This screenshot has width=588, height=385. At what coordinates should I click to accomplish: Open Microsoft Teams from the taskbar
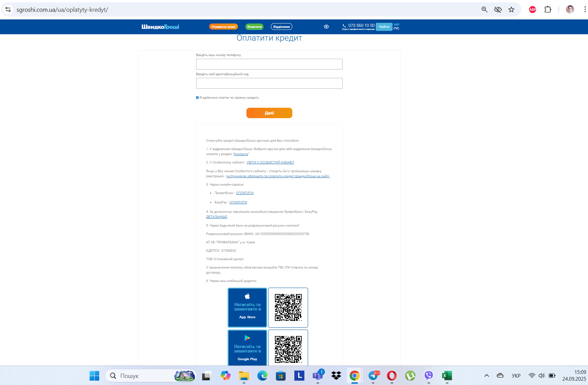[317, 376]
